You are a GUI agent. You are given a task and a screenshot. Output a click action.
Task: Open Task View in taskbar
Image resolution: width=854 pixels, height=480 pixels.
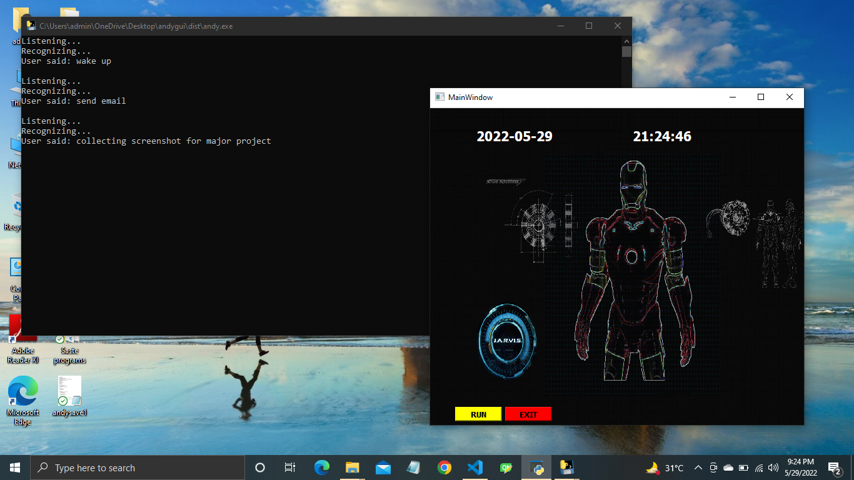pyautogui.click(x=290, y=467)
